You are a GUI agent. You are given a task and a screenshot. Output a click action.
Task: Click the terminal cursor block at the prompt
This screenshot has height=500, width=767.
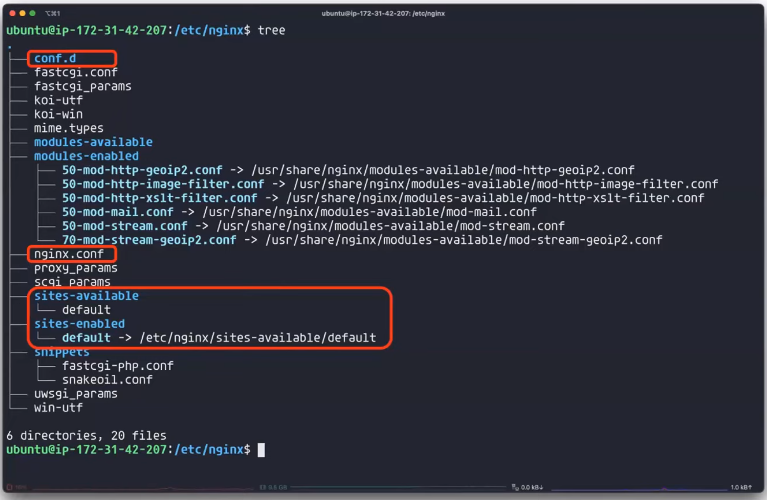pos(261,450)
